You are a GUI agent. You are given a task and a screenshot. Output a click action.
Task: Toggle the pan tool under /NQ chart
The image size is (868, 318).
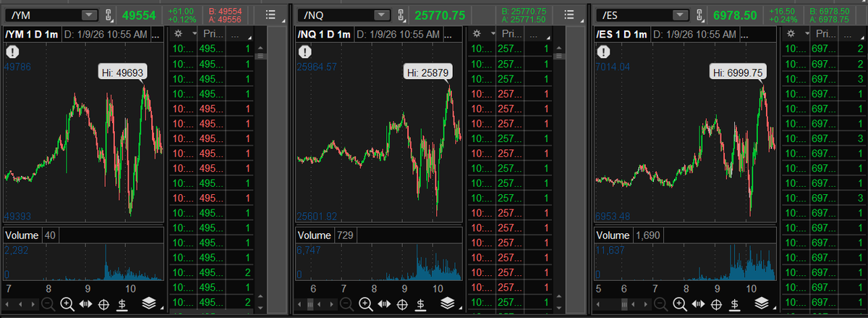coord(383,304)
